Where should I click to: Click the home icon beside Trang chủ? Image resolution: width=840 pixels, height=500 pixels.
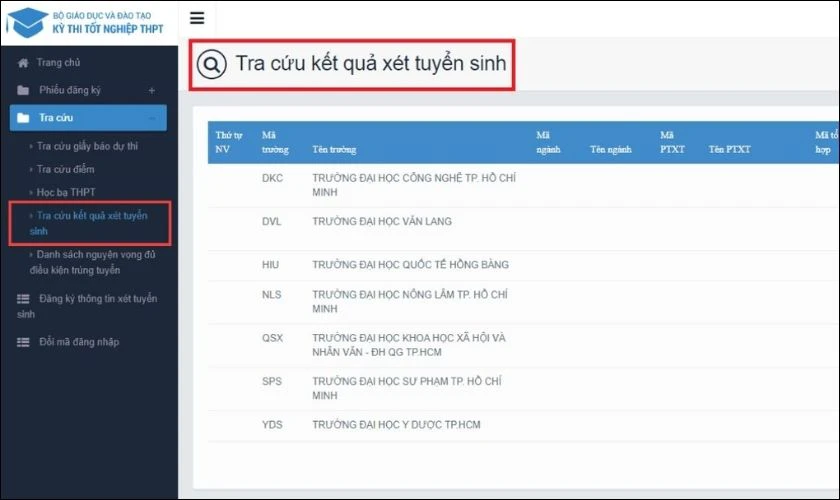click(x=23, y=62)
